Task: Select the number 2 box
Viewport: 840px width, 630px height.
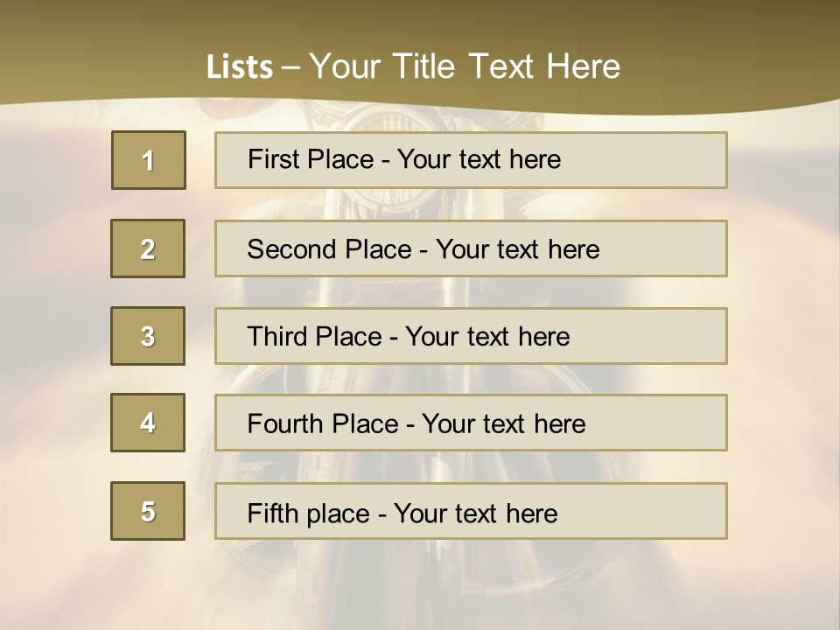Action: tap(148, 248)
